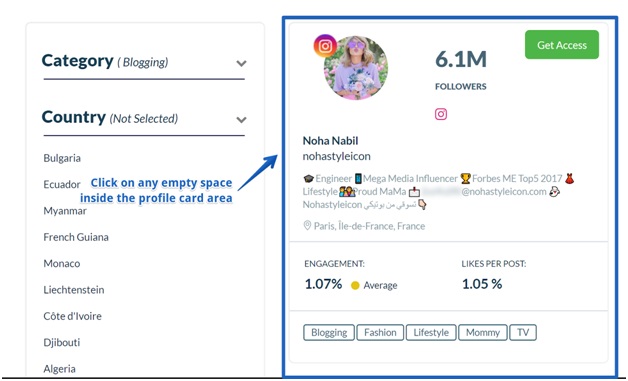This screenshot has height=381, width=628.
Task: Open Noha Nabil's profile photo
Action: [x=356, y=68]
